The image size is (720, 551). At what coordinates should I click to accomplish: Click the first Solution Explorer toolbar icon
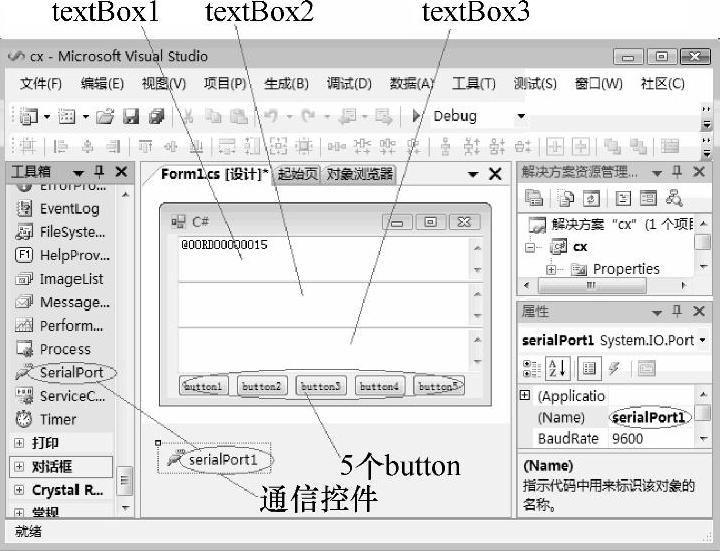click(x=534, y=198)
